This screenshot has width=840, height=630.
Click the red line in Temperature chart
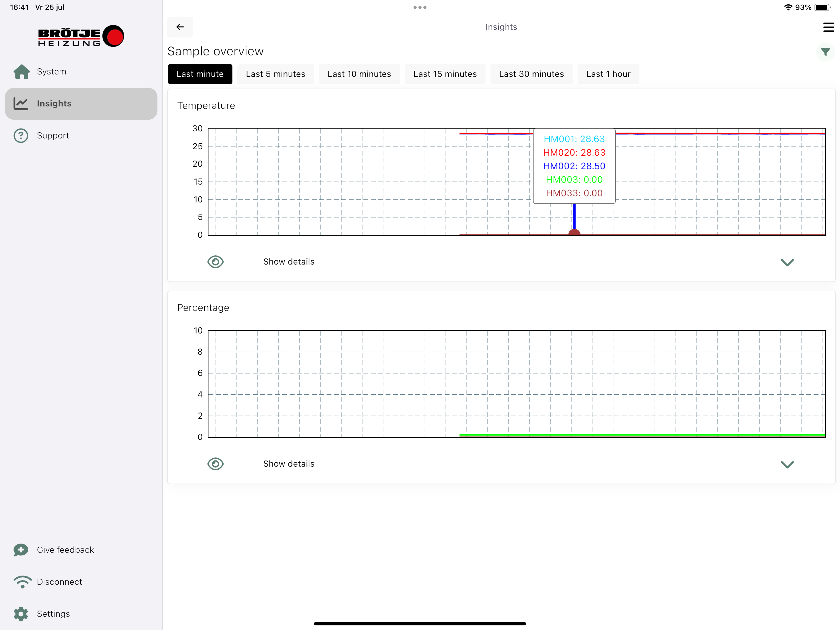[x=720, y=134]
